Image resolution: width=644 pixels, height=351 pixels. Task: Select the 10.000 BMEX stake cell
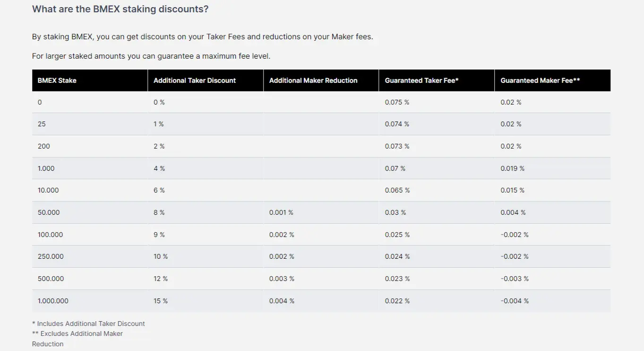click(90, 190)
